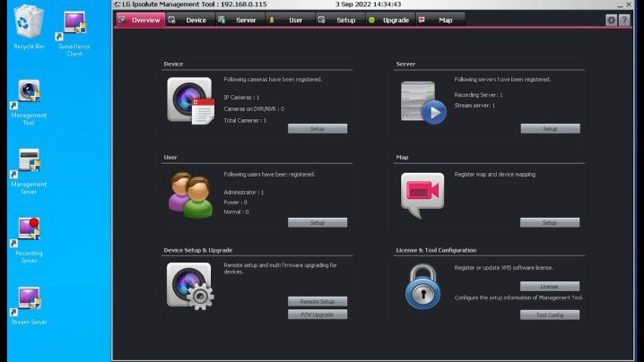Open the Tool Config button
Viewport: 644px width, 362px height.
coord(550,315)
